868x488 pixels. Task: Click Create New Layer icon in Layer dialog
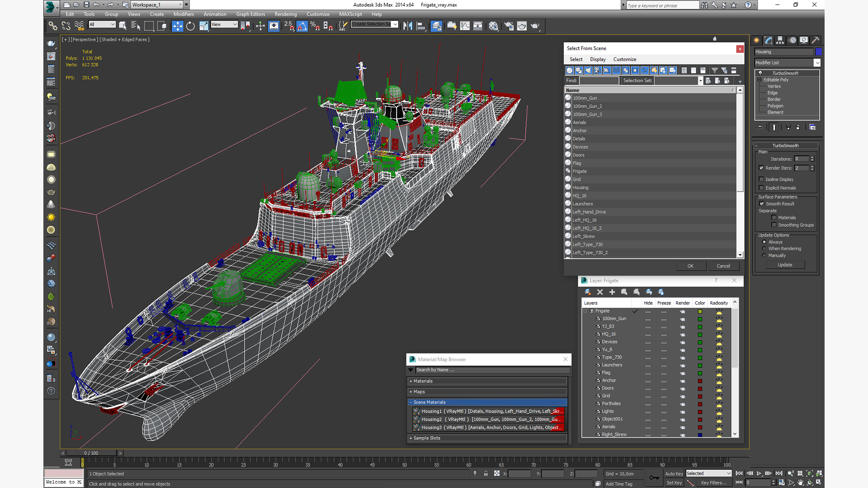click(588, 292)
